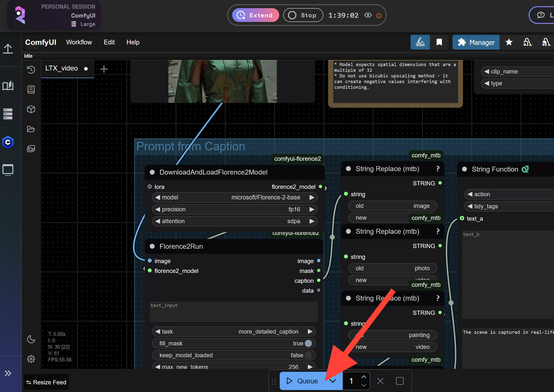Click the bookmark icon next to canvas toggle
The width and height of the screenshot is (554, 392).
(x=439, y=42)
